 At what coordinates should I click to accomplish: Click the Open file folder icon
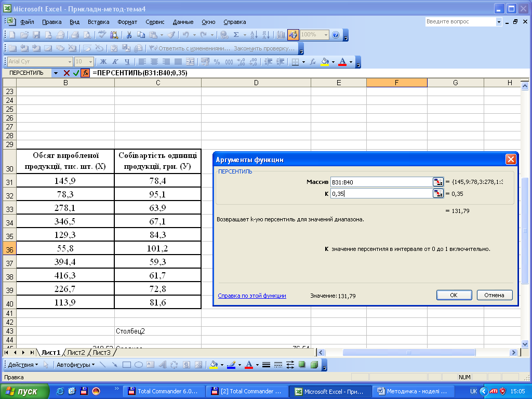24,35
